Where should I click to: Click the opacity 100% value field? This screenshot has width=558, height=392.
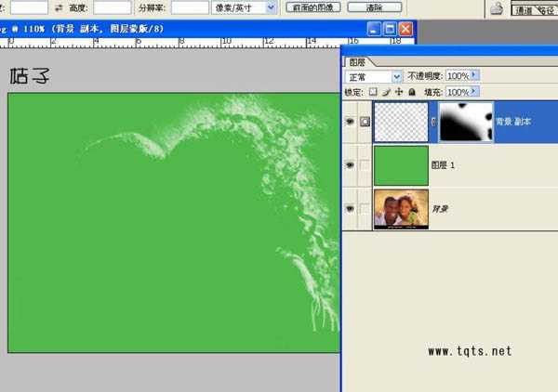(458, 75)
